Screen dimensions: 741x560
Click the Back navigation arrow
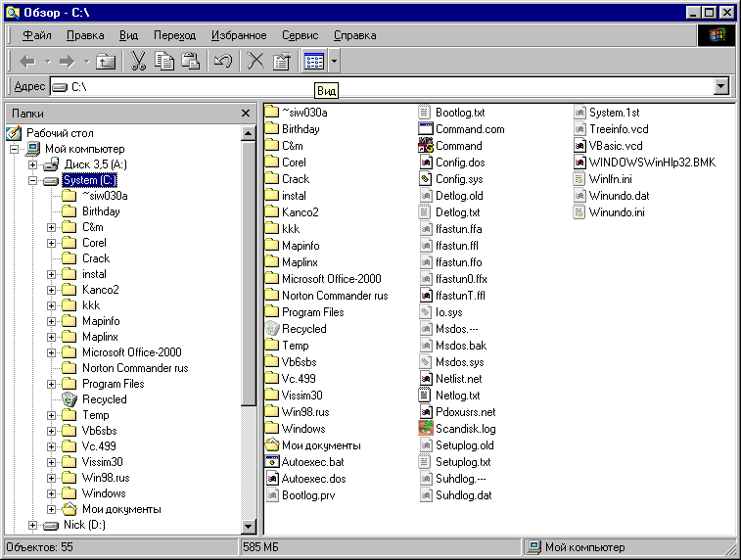(28, 62)
